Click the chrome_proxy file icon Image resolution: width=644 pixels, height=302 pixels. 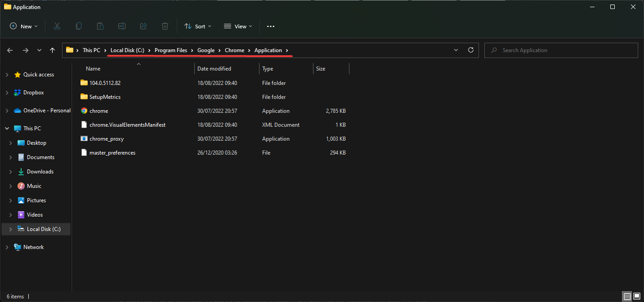point(84,139)
